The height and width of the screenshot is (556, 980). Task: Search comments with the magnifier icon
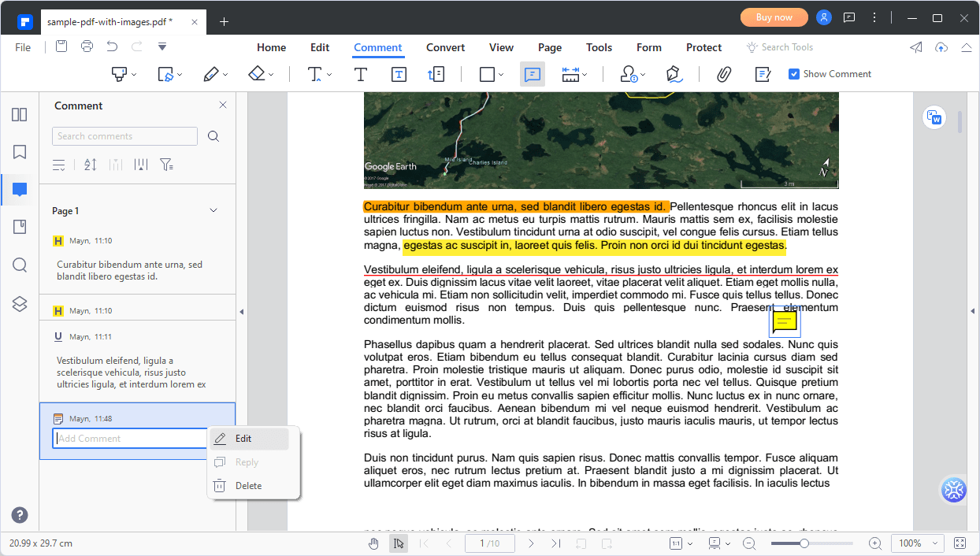coord(213,135)
